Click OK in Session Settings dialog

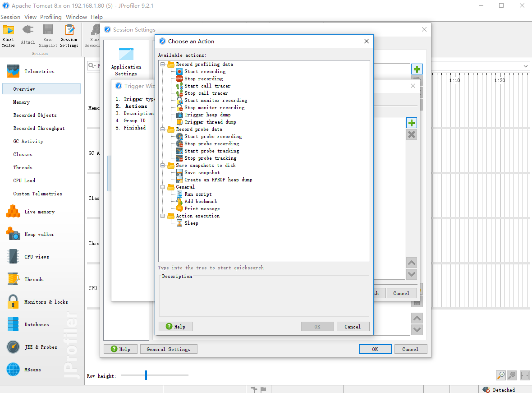click(375, 349)
